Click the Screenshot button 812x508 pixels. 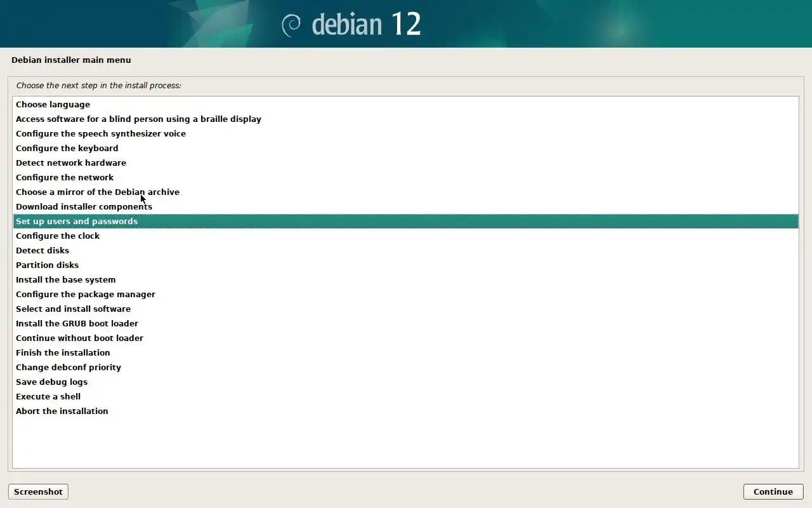click(38, 491)
